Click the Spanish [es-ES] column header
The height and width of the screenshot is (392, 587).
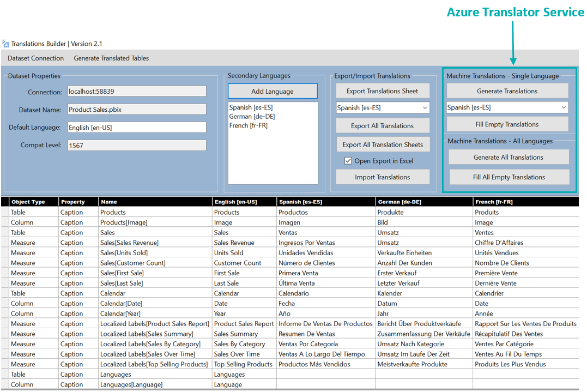[326, 202]
